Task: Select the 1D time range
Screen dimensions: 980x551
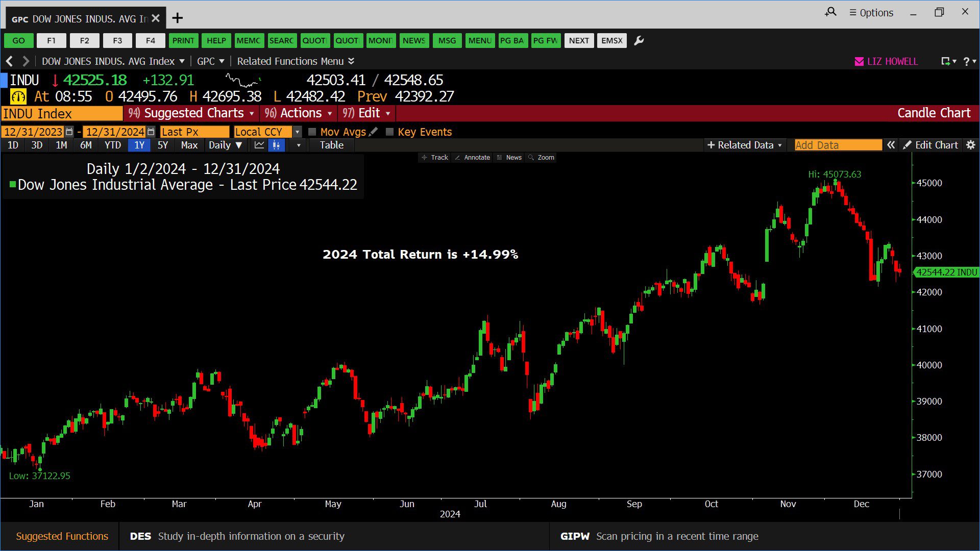Action: (x=13, y=145)
